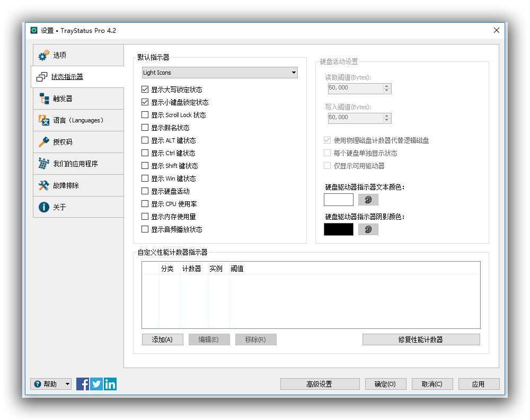Open the 故障排除 tab

pos(78,185)
